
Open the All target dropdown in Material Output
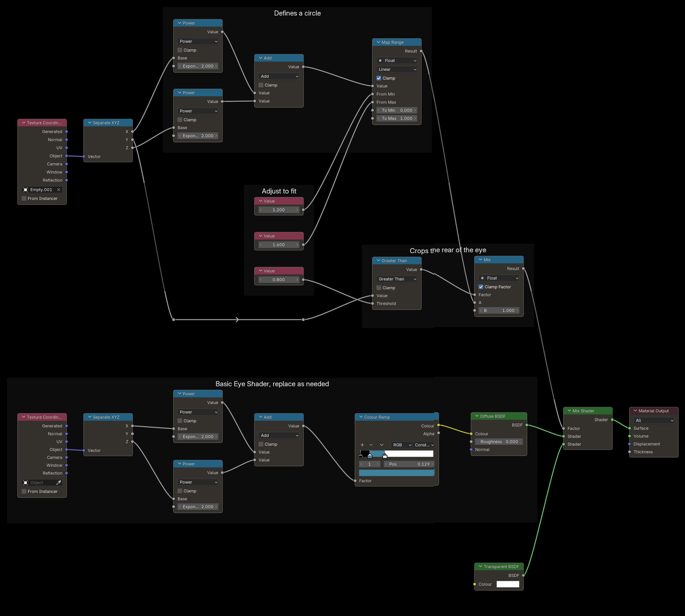point(654,420)
